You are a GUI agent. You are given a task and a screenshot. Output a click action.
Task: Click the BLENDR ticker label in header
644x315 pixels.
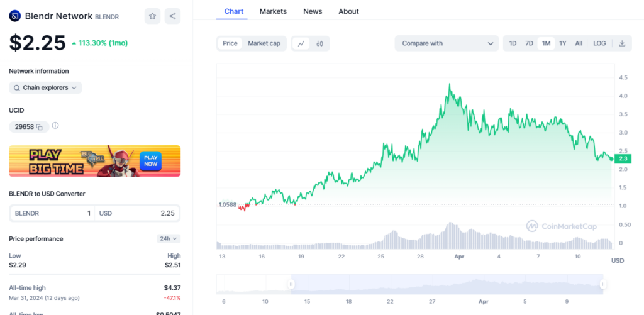pyautogui.click(x=107, y=17)
